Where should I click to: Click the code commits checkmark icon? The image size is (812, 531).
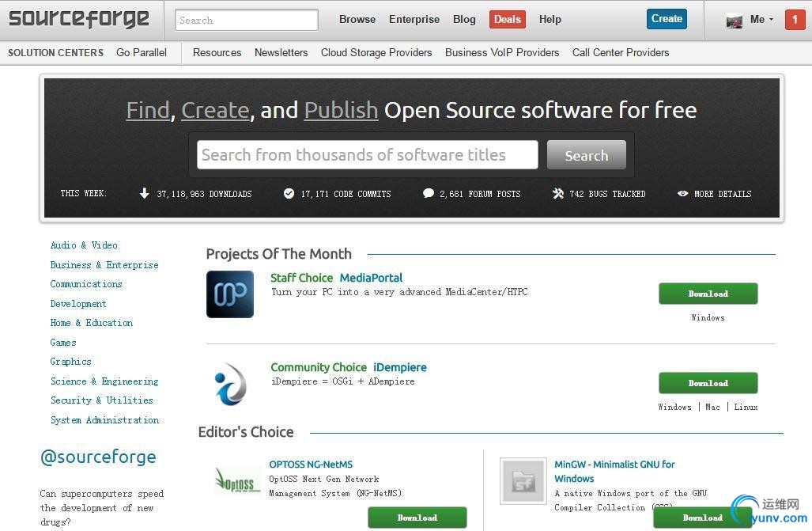click(289, 193)
